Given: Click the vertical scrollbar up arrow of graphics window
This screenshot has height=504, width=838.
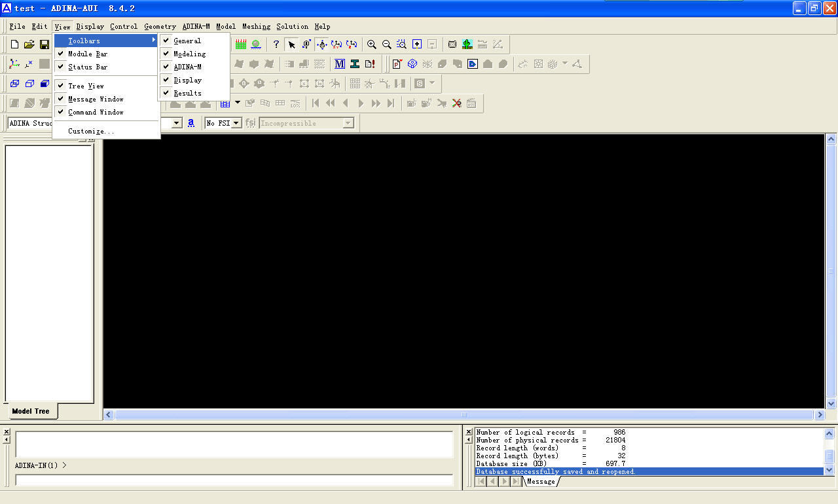Looking at the screenshot, I should point(831,139).
